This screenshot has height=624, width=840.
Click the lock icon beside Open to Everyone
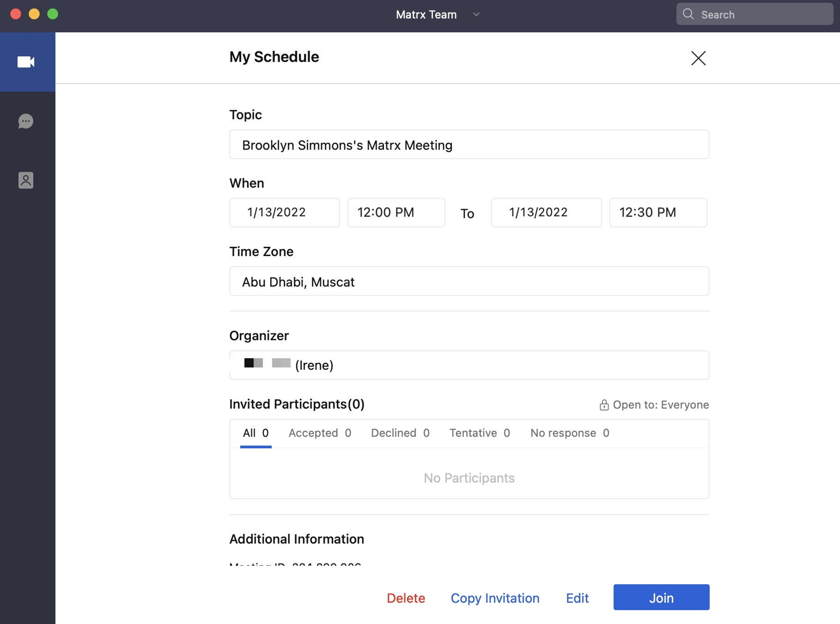(604, 405)
